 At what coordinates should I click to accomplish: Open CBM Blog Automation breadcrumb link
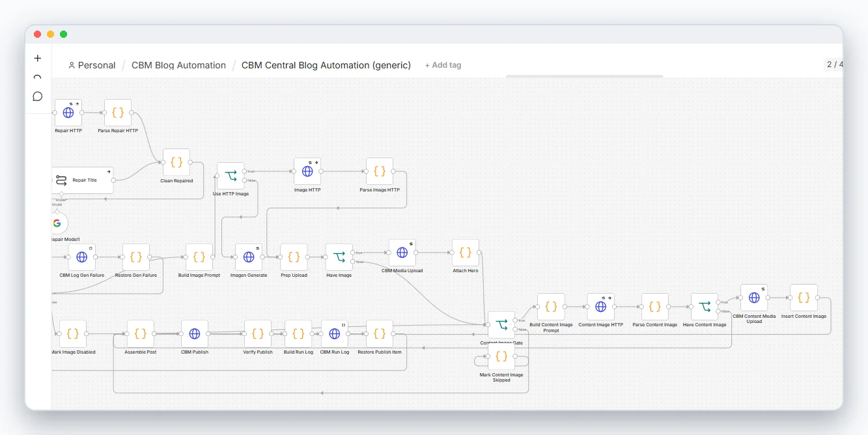[178, 65]
